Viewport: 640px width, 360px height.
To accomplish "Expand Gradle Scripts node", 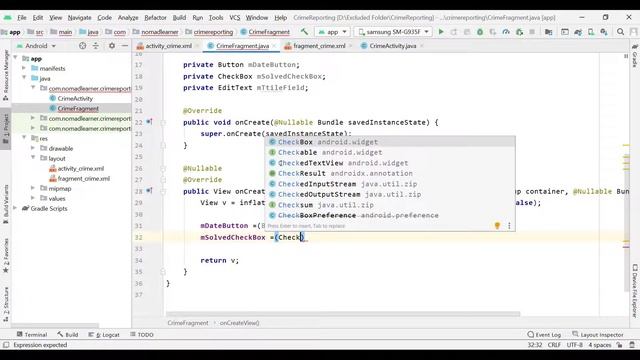I will (x=16, y=208).
